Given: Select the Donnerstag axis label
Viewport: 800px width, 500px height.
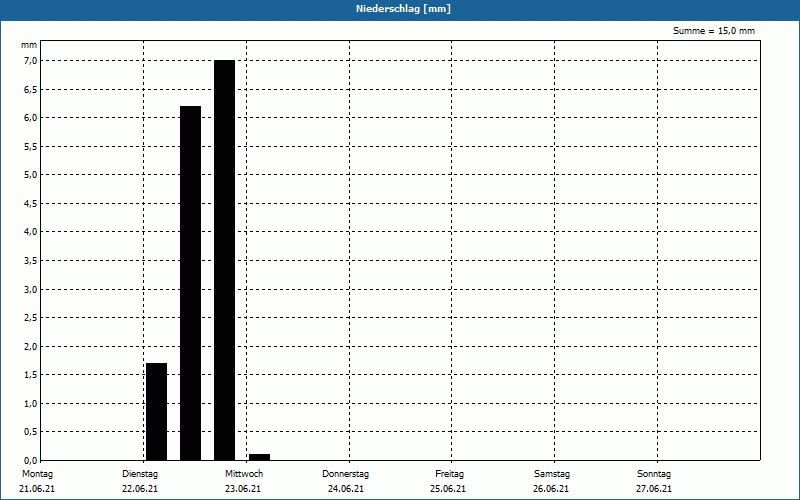Looking at the screenshot, I should tap(345, 474).
